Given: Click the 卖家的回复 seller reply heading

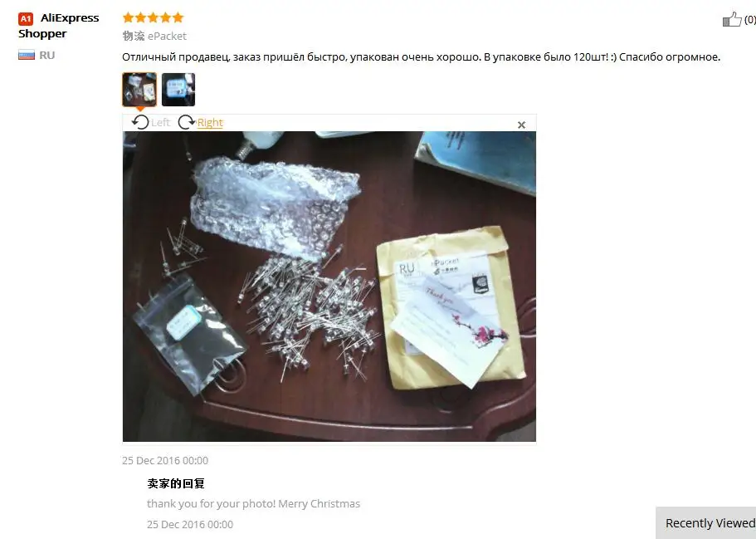Looking at the screenshot, I should [x=176, y=483].
